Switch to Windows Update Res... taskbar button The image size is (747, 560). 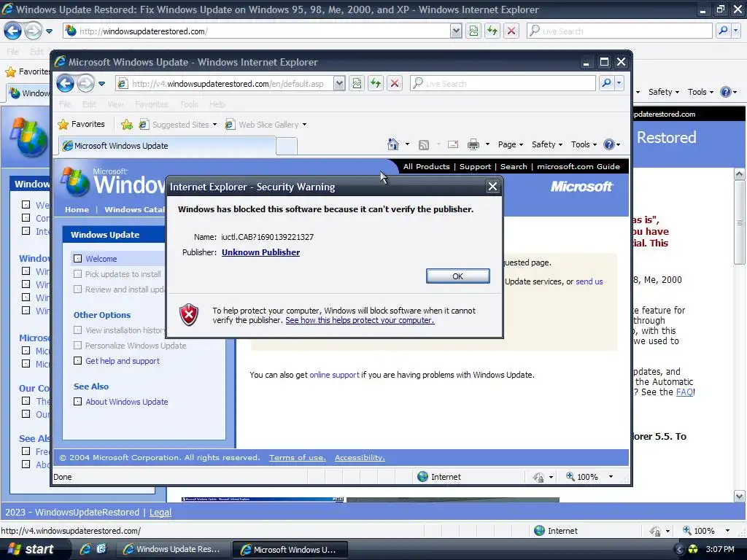coord(174,549)
